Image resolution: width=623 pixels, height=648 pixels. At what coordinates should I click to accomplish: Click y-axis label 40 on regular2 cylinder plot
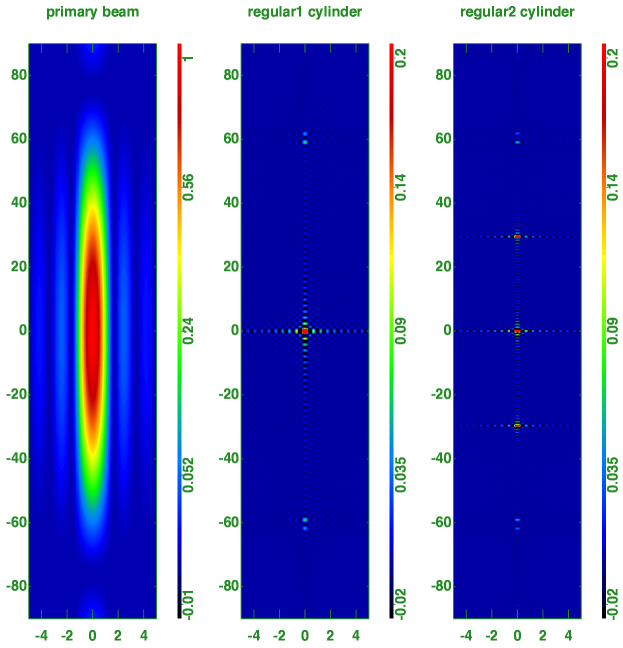444,202
